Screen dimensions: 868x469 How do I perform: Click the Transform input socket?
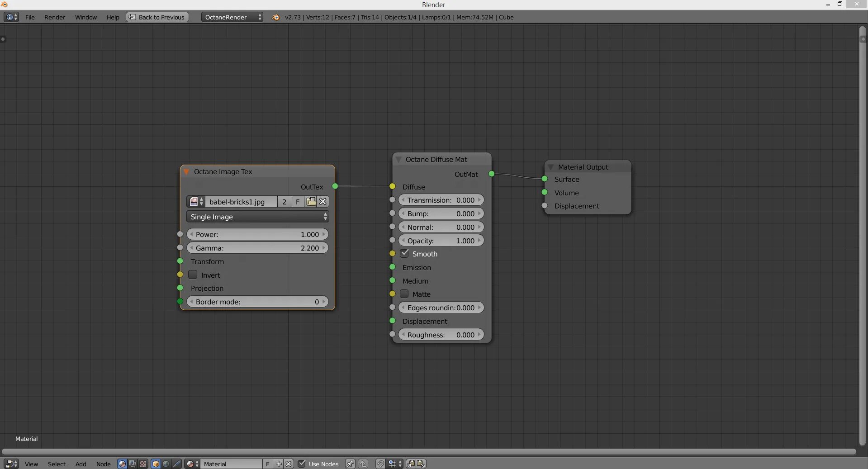point(180,261)
